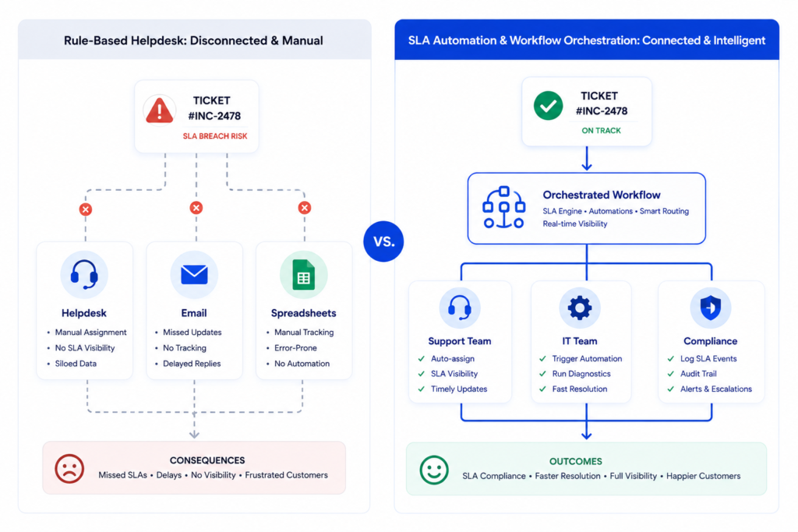798x532 pixels.
Task: Click the 'OUTCOMES' heading
Action: 576,461
